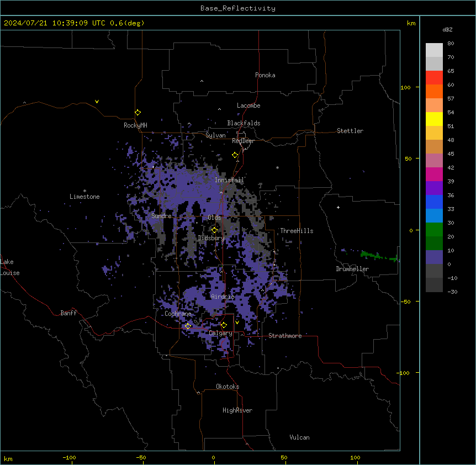The height and width of the screenshot is (465, 476).
Task: Click the Vulcan town label
Action: [299, 437]
